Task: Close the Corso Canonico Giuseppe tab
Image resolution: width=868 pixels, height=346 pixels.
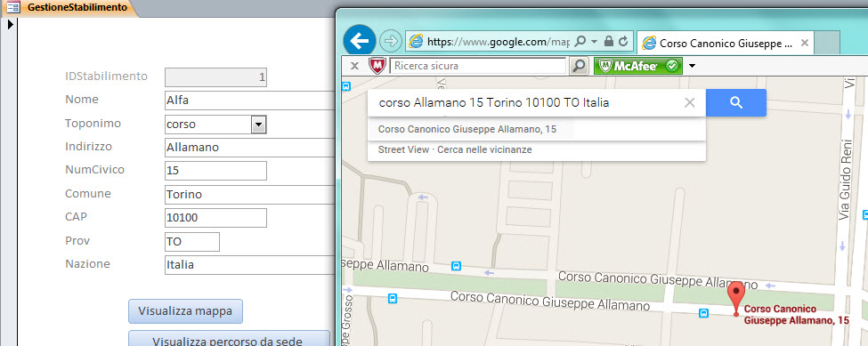Action: point(804,43)
